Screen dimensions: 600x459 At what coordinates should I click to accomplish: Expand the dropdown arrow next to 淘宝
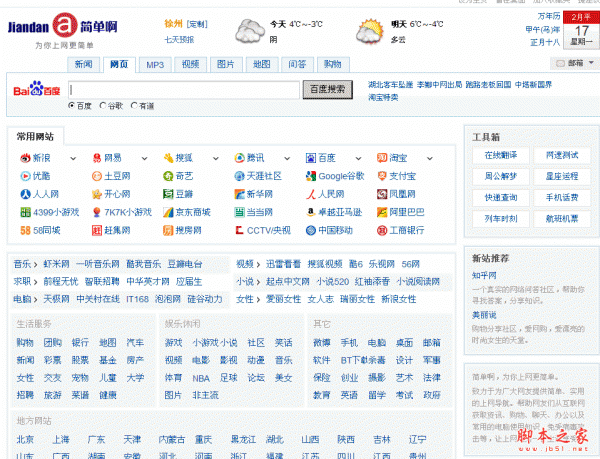pyautogui.click(x=430, y=158)
